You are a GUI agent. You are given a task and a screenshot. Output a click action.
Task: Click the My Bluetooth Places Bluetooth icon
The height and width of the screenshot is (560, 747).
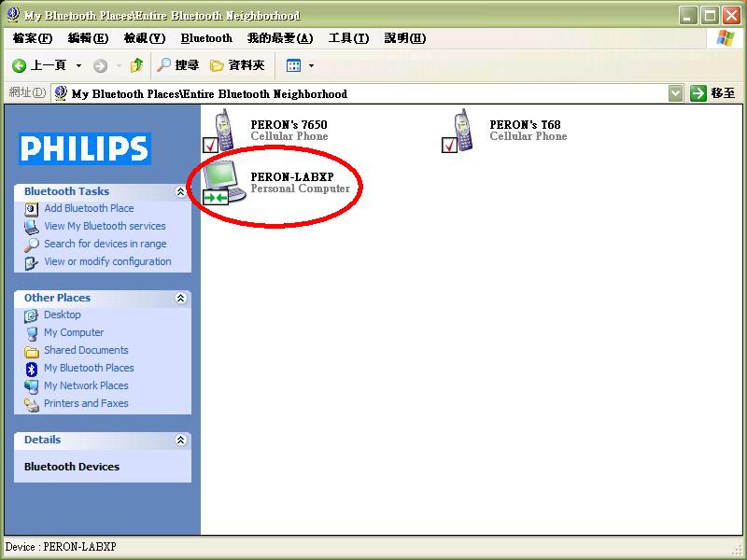coord(32,369)
